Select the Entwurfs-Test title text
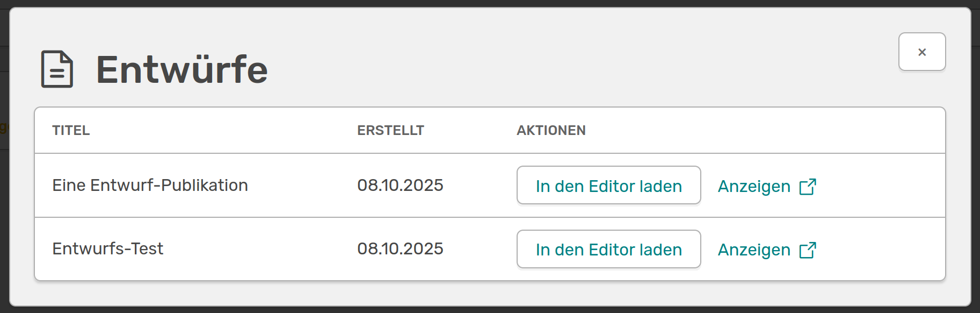Screen dimensions: 980x313 coord(107,249)
